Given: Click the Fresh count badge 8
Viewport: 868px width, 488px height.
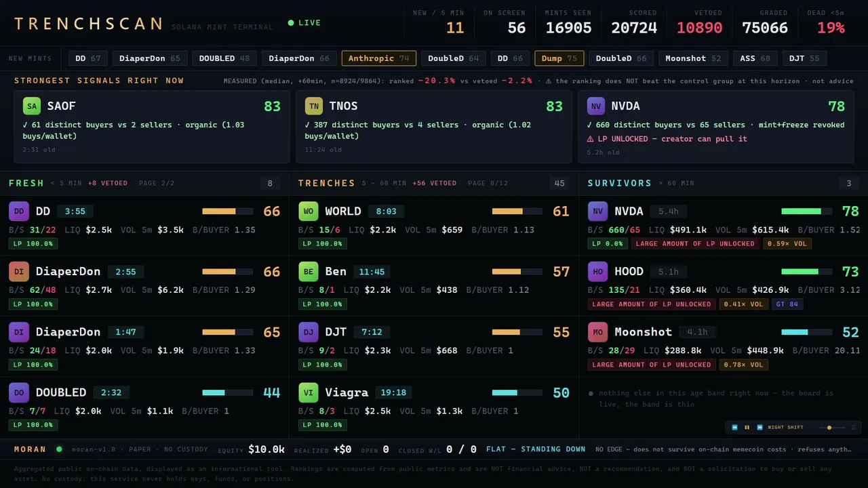Looking at the screenshot, I should [270, 183].
